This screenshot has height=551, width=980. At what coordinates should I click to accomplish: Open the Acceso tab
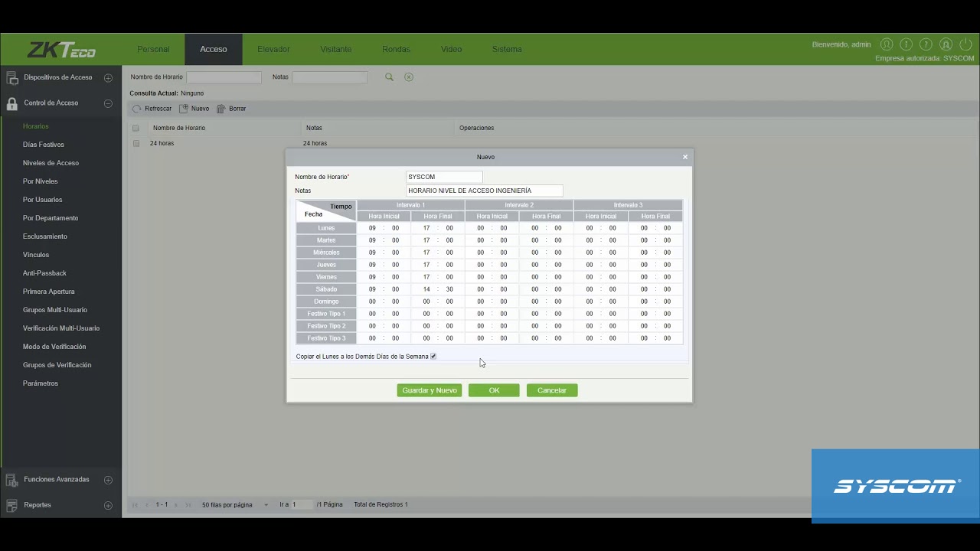[x=214, y=49]
